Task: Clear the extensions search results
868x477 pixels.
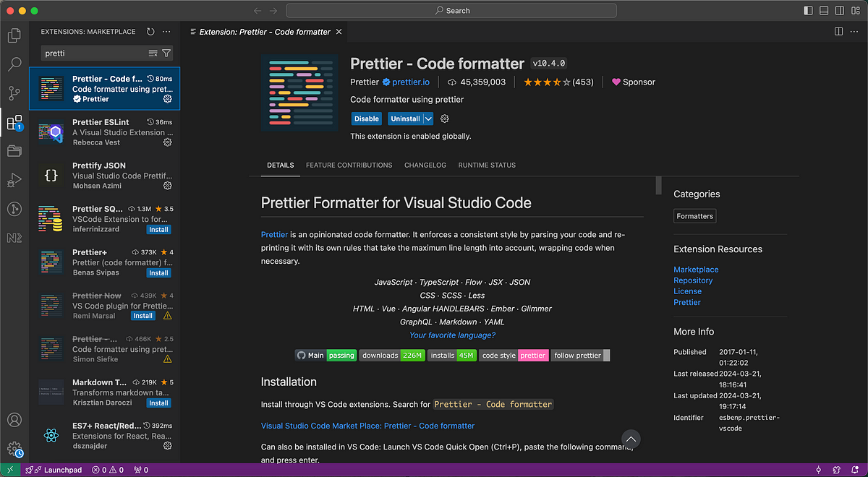Action: click(153, 53)
